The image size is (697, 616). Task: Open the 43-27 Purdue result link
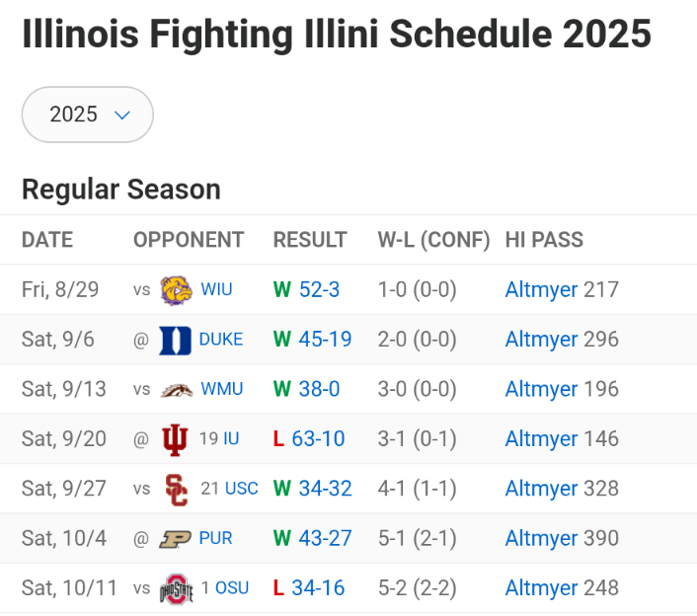click(x=326, y=539)
